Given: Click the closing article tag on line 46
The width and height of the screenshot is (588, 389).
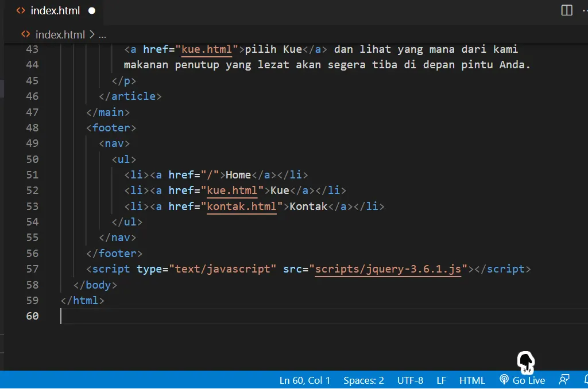Looking at the screenshot, I should coord(130,96).
